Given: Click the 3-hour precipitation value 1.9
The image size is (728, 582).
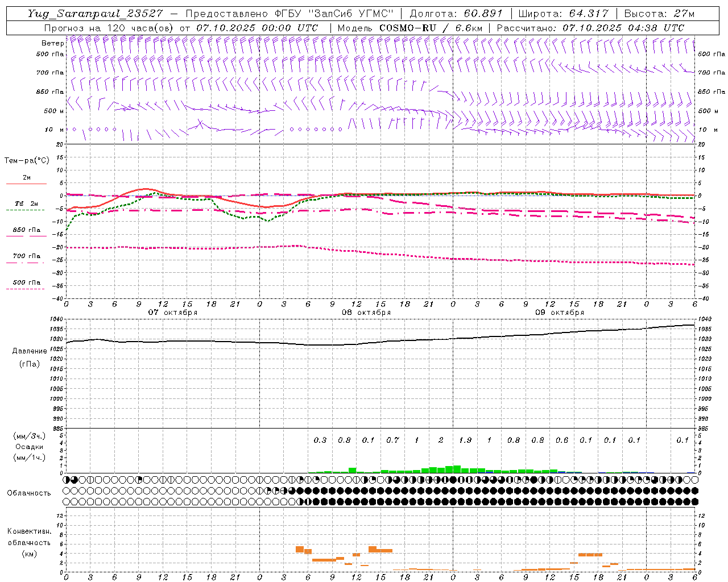Looking at the screenshot, I should click(x=465, y=440).
